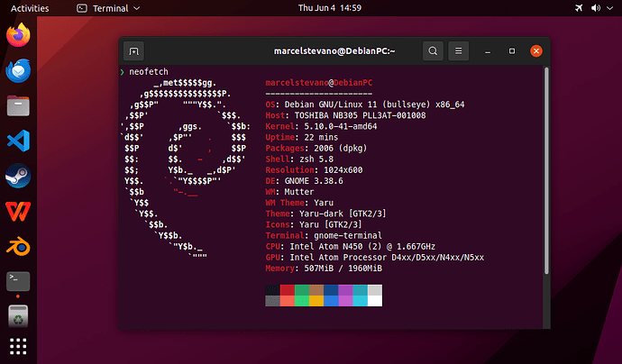Screen dimensions: 622x364
Task: Click the airplane mode indicator
Action: (579, 8)
